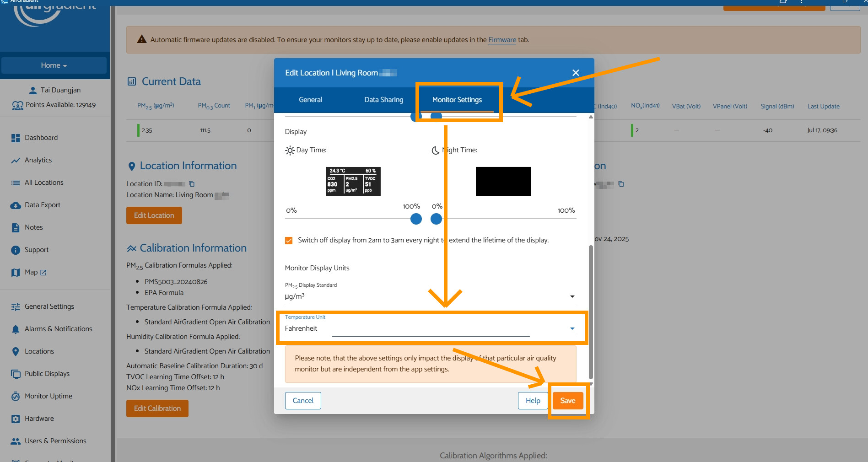Click the All Locations list icon
Screen dimensions: 868x462
point(16,183)
